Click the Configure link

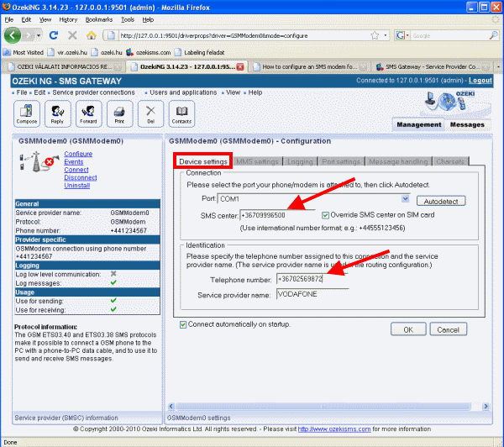[78, 154]
